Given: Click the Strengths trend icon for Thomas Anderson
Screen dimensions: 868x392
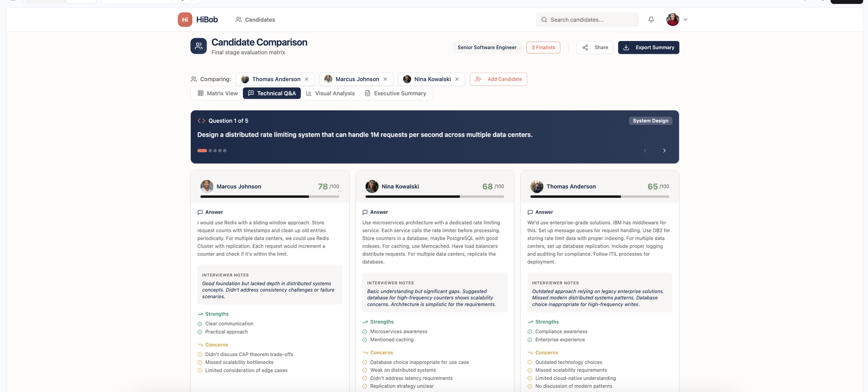Looking at the screenshot, I should click(x=530, y=322).
